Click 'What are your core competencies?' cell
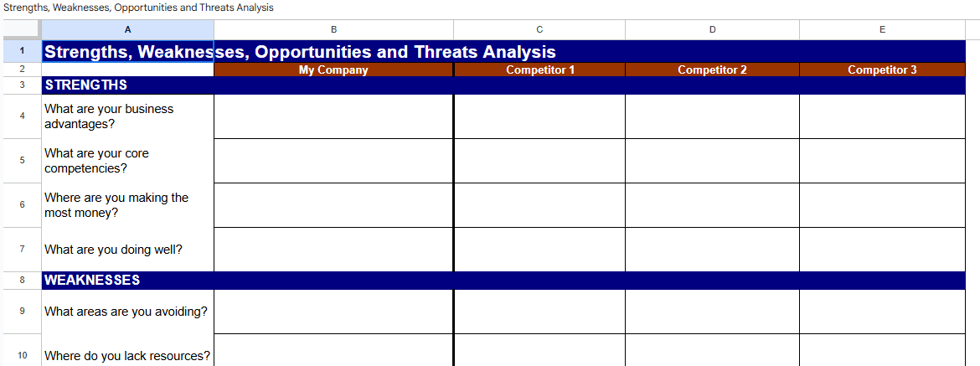Image resolution: width=980 pixels, height=366 pixels. pos(127,161)
